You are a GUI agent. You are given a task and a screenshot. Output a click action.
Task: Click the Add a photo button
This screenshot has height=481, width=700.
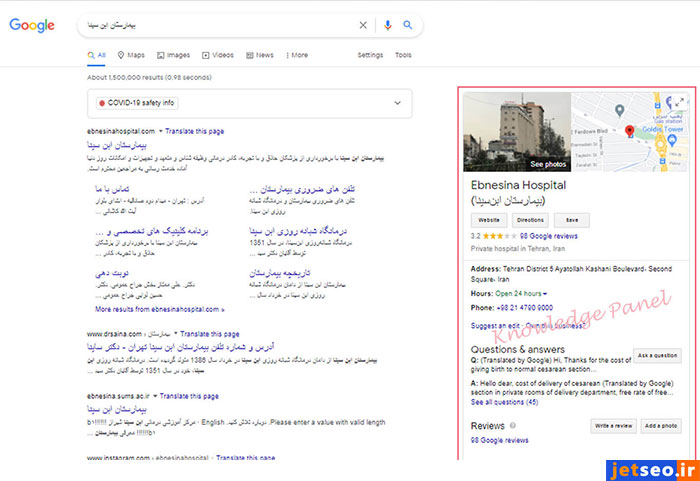point(661,426)
